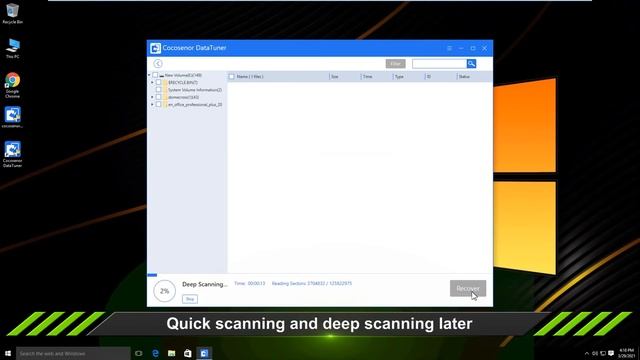Screen dimensions: 640x360
Task: Go back using the circular arrow icon
Action: (158, 63)
